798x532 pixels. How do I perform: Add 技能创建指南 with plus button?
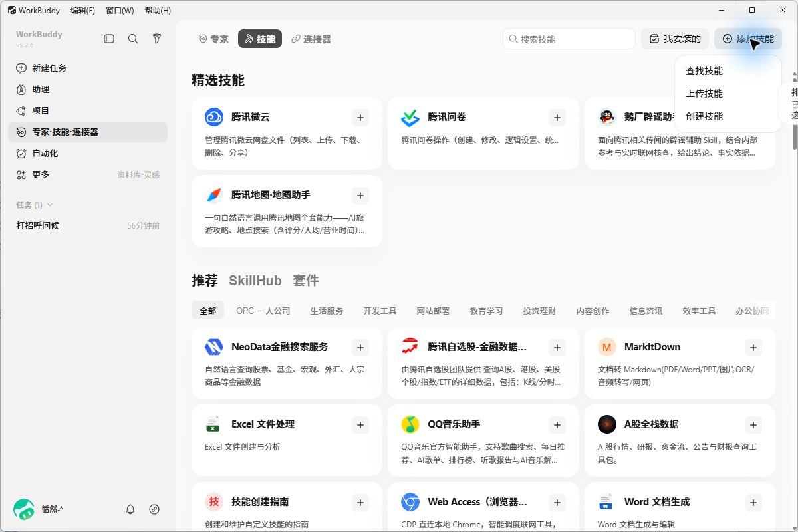[360, 502]
